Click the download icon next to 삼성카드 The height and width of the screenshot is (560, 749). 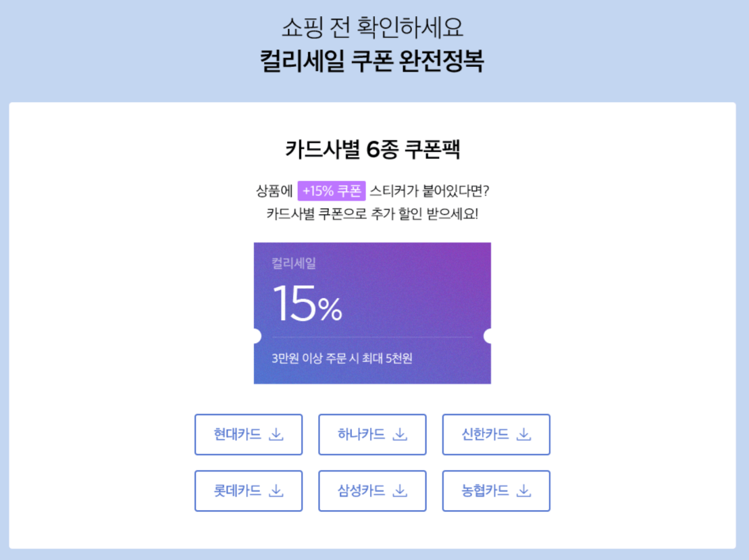click(x=401, y=491)
